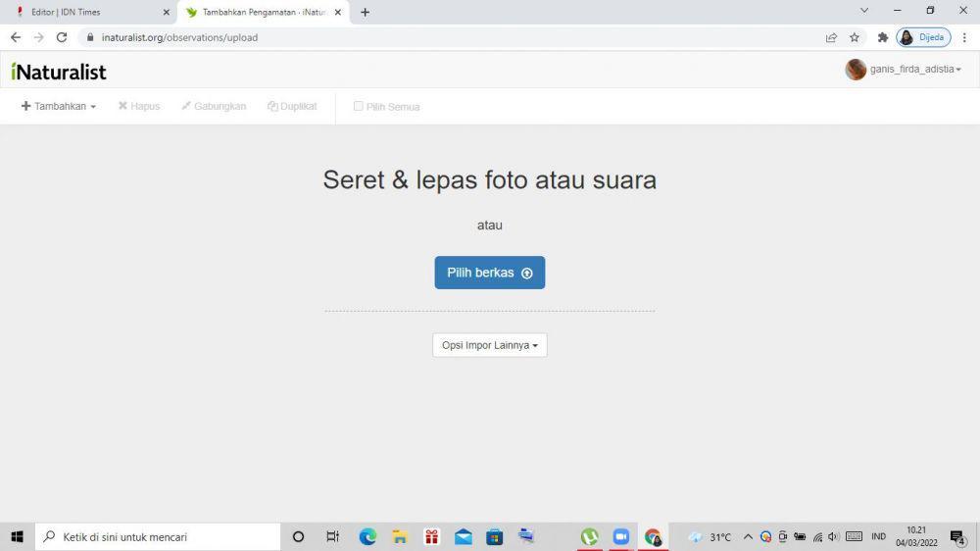Click the Gabungkan toolbar button

214,106
